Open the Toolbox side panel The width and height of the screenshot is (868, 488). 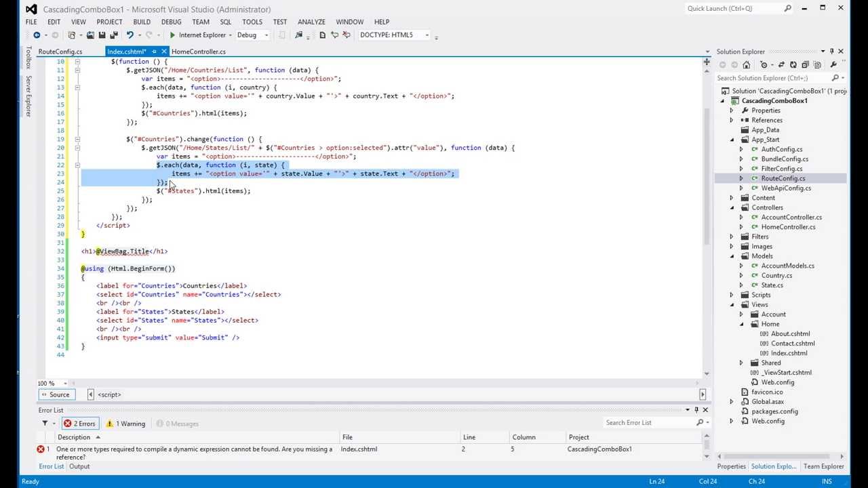[28, 58]
